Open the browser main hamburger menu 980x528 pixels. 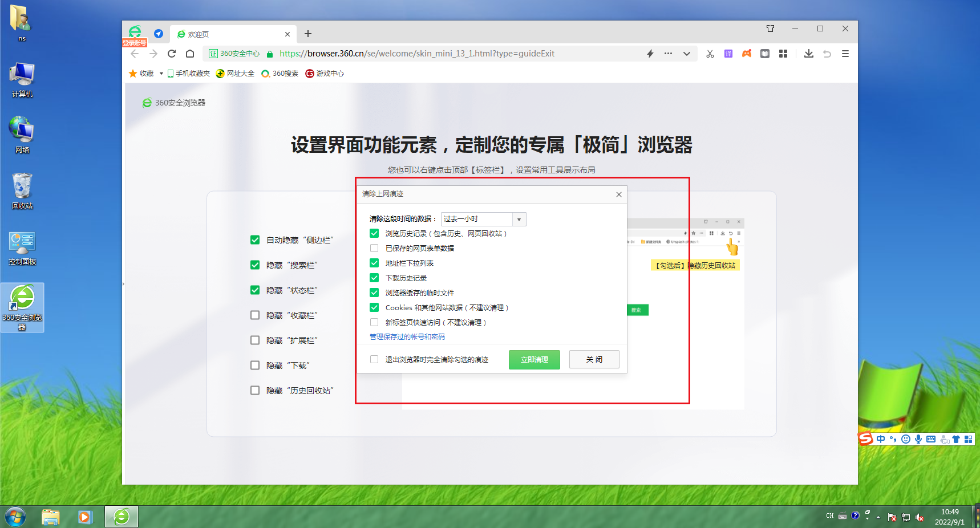coord(845,54)
